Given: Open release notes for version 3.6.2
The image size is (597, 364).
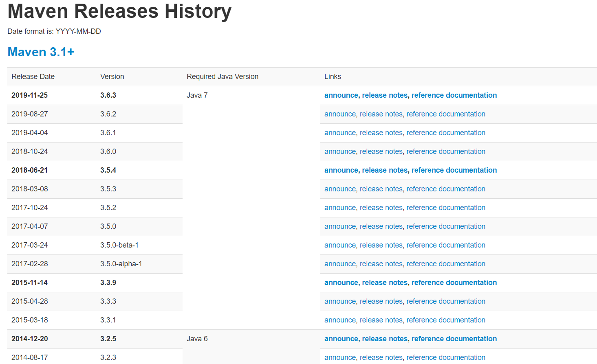Looking at the screenshot, I should coord(381,114).
